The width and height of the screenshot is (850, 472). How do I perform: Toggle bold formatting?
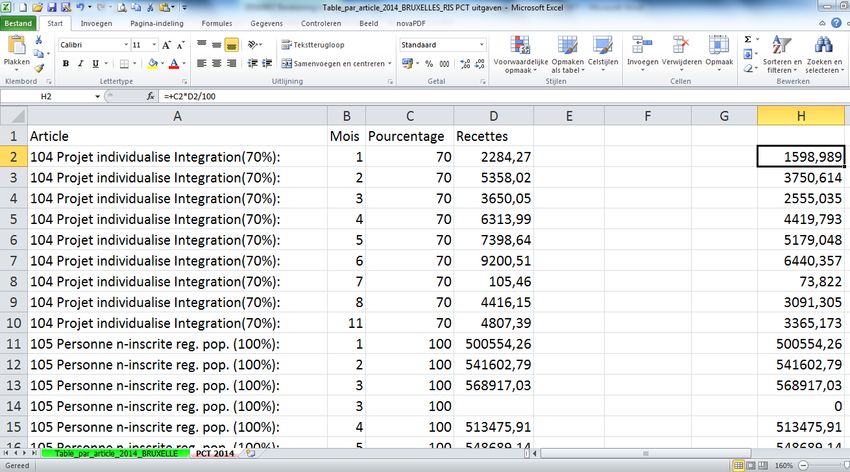[x=66, y=63]
